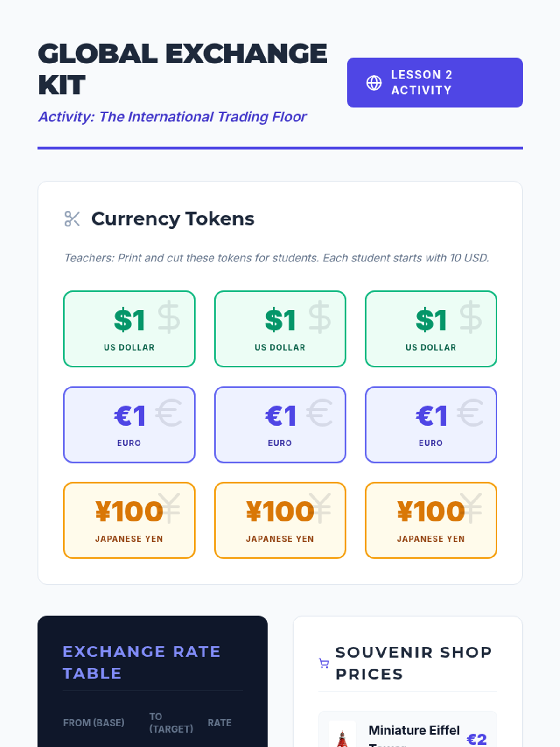Image resolution: width=560 pixels, height=747 pixels.
Task: Click the Global Exchange Kit title
Action: 182,69
